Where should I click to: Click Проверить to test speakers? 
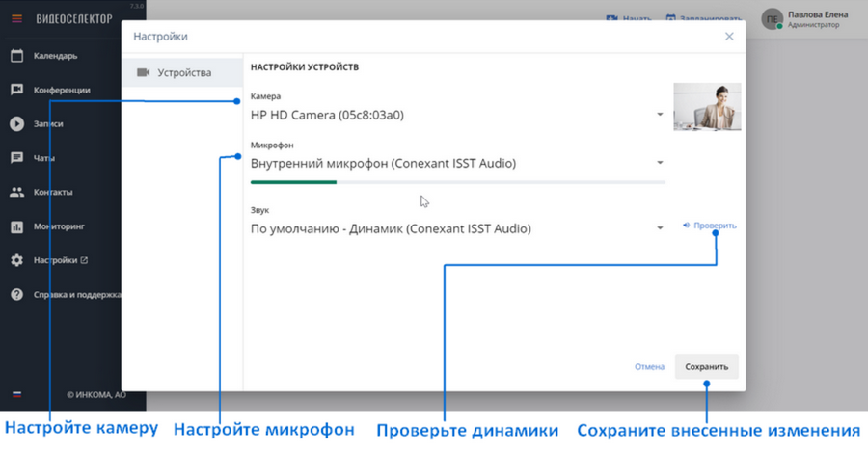coord(709,225)
